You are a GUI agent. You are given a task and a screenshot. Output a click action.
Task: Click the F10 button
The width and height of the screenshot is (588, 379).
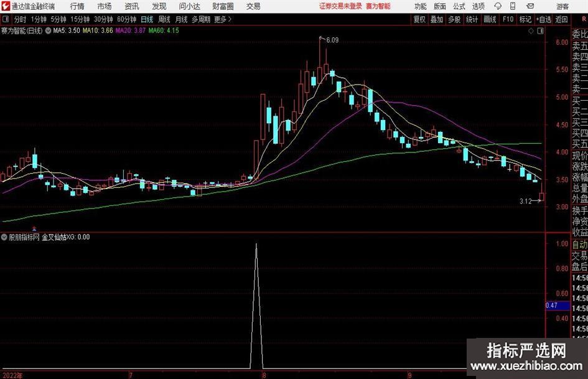508,19
